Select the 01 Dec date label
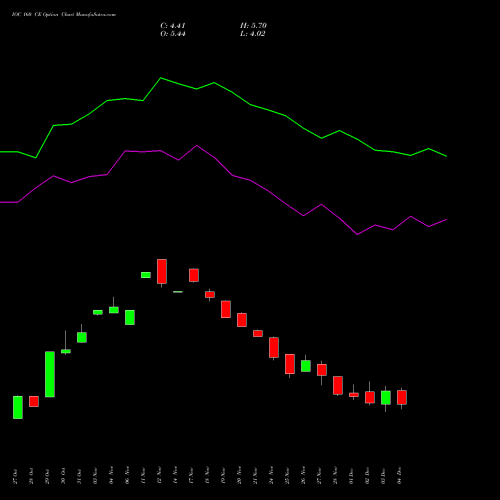 tap(351, 476)
